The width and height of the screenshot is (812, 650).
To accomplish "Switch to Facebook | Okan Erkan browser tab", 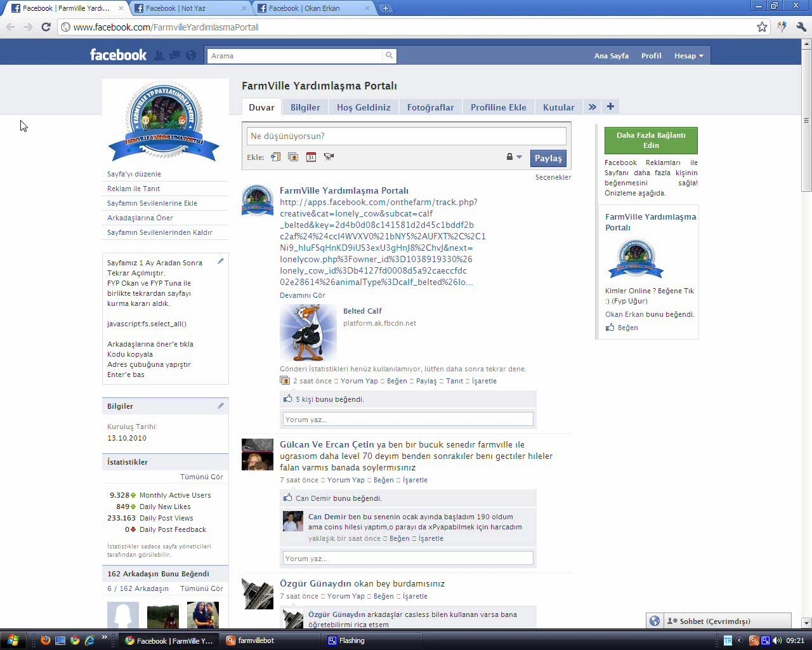I will coord(313,8).
